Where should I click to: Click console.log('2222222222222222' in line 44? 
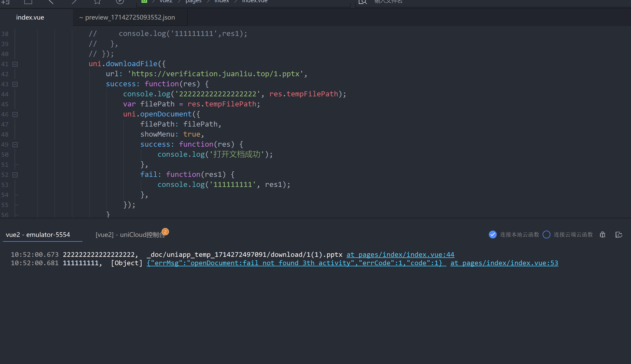(192, 94)
